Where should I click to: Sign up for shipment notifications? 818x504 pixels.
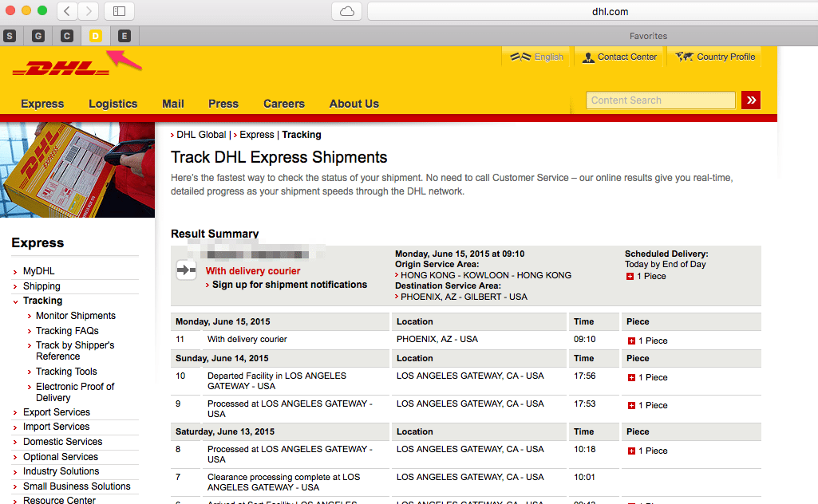[290, 285]
